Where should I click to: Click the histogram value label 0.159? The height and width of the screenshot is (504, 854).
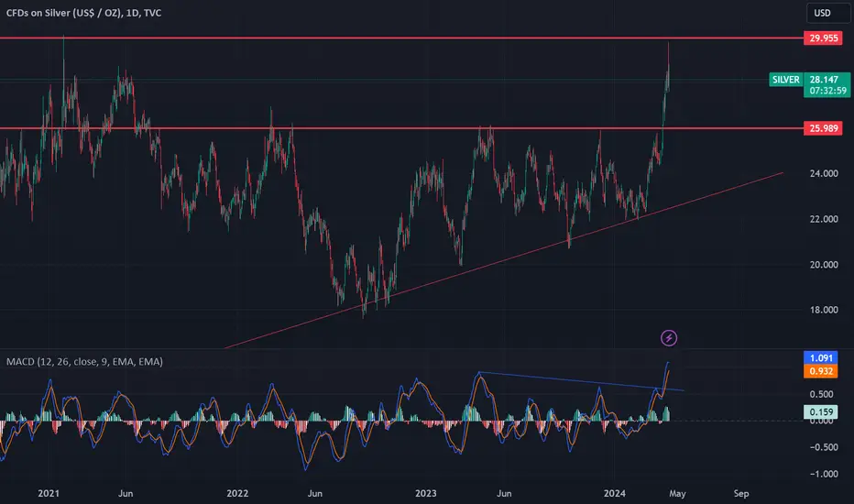(821, 412)
